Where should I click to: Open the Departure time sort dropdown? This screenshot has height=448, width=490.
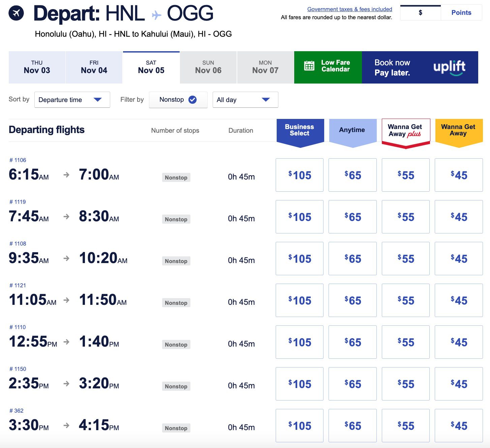[72, 99]
